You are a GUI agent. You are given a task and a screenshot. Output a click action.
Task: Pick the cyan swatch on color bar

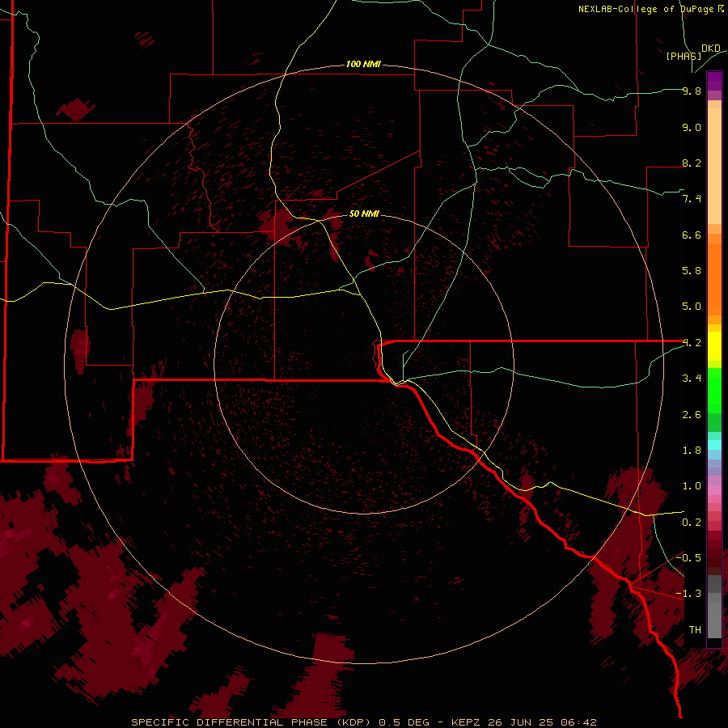pos(714,444)
